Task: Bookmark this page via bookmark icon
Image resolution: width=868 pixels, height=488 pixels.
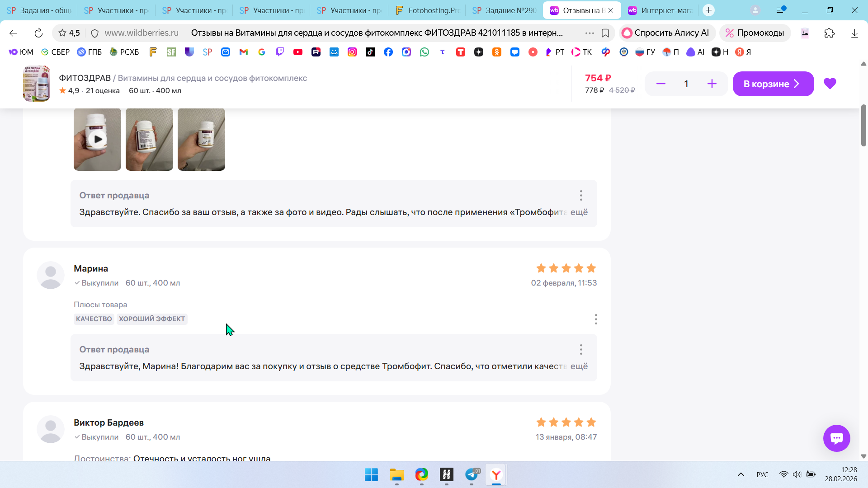Action: coord(605,33)
